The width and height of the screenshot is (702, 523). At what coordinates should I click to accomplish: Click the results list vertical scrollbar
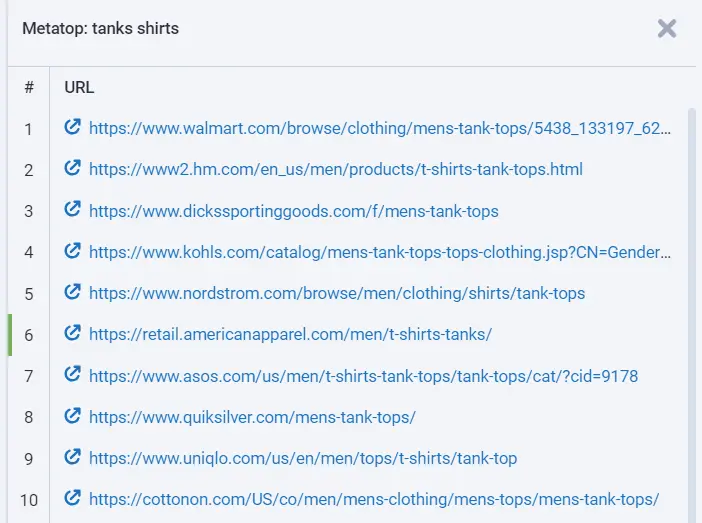click(x=691, y=300)
